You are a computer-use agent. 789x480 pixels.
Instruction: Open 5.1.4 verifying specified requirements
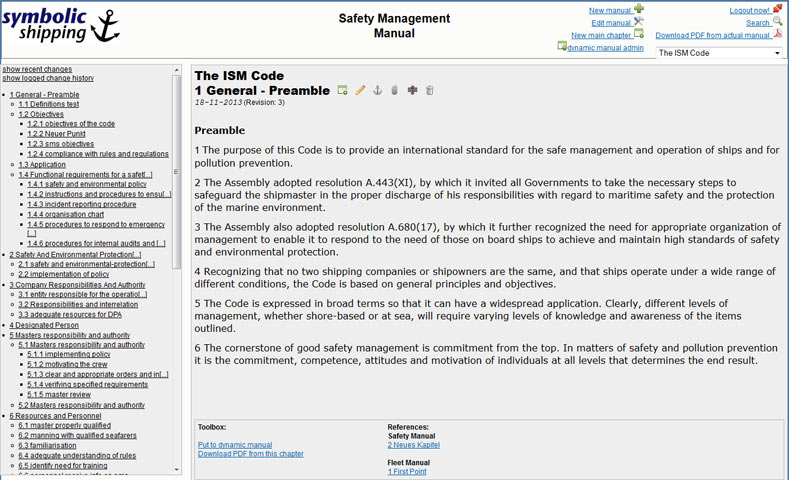(88, 384)
